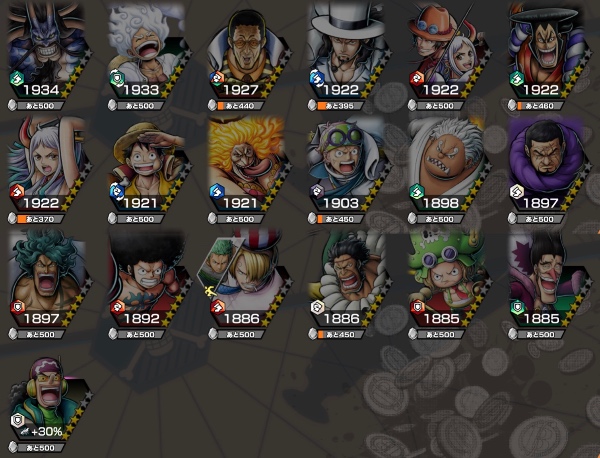Tap the あと370 fragment progress bar

[x=41, y=219]
